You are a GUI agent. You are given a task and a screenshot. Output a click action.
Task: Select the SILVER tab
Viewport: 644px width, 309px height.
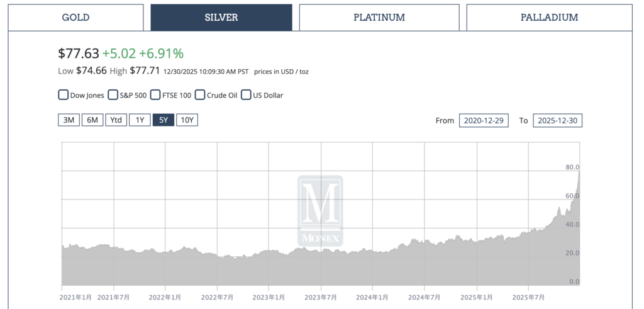tap(221, 18)
